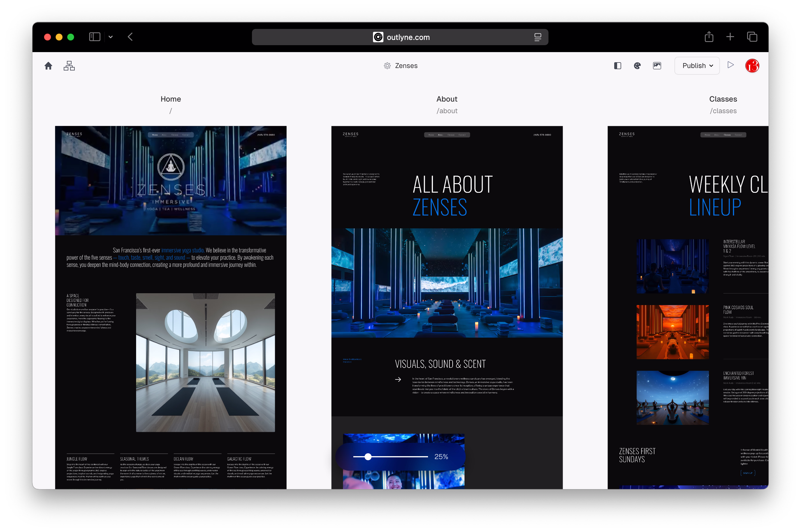Open the sitemap structure icon
The image size is (801, 532).
click(x=69, y=65)
